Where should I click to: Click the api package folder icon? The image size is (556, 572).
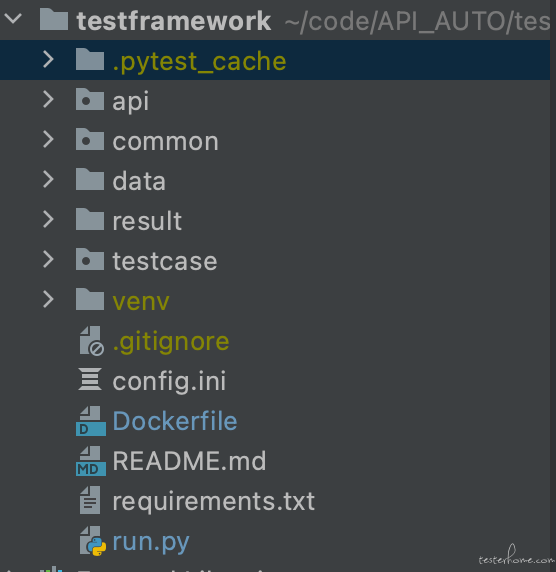(90, 99)
